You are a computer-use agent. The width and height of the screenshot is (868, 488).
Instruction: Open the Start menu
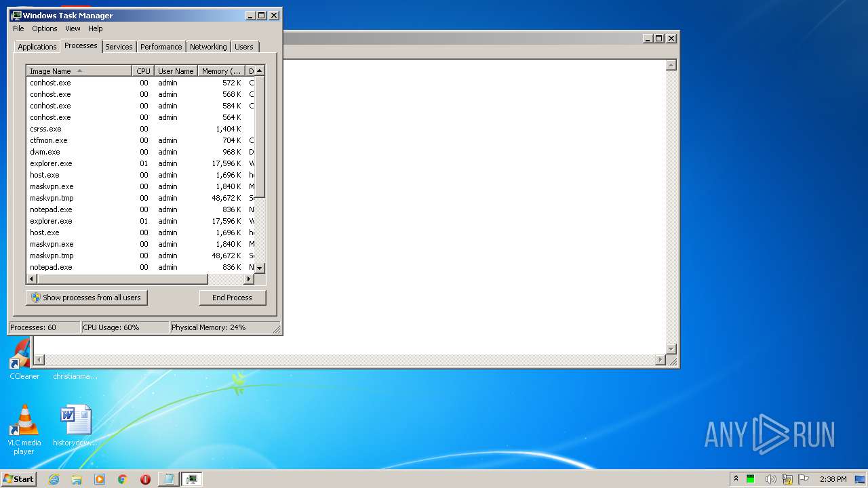coord(18,479)
